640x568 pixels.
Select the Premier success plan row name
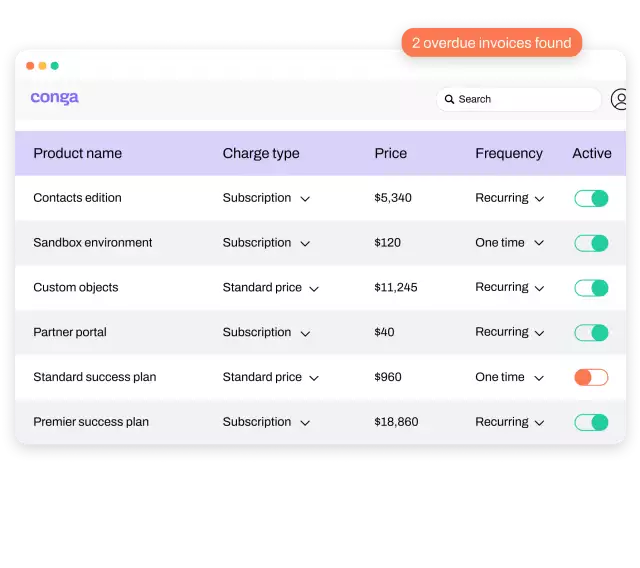point(91,422)
